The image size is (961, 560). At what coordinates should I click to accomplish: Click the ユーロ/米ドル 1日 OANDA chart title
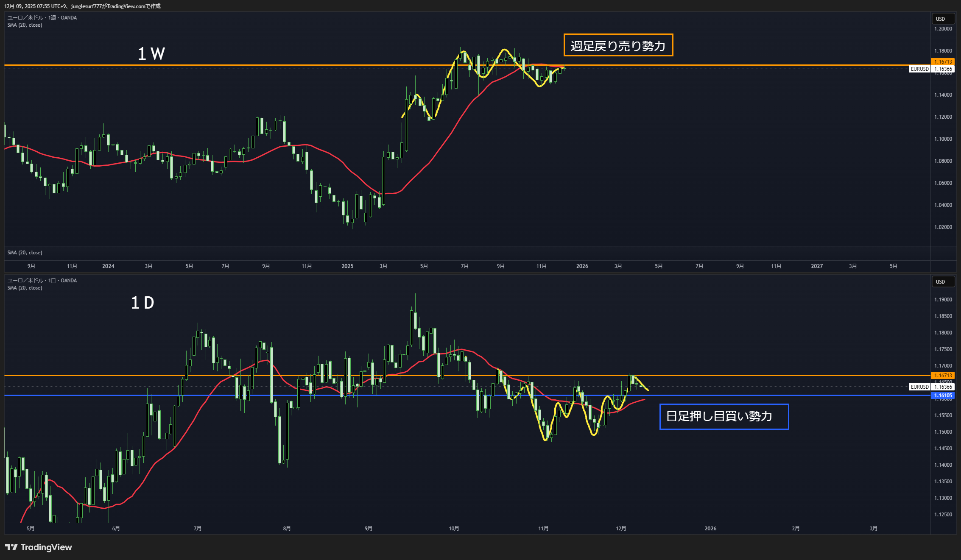tap(42, 281)
